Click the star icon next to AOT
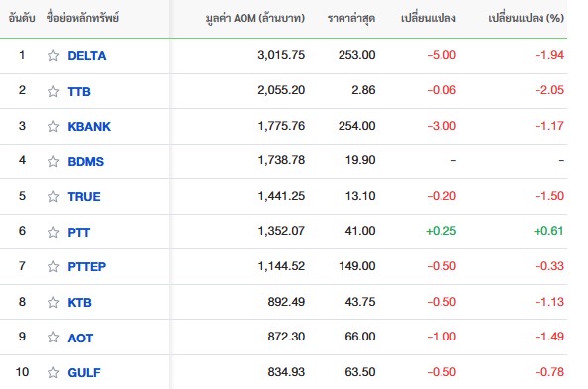Image resolution: width=588 pixels, height=389 pixels. coord(53,338)
